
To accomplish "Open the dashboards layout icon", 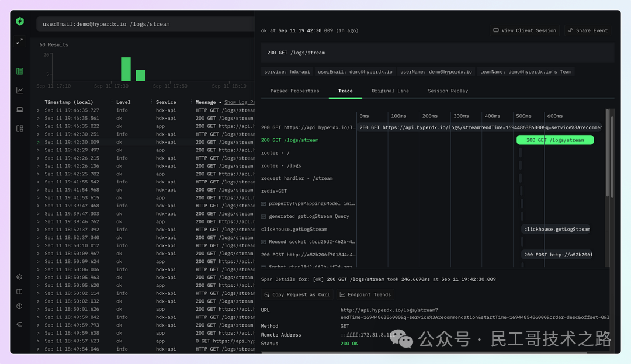I will pyautogui.click(x=19, y=129).
